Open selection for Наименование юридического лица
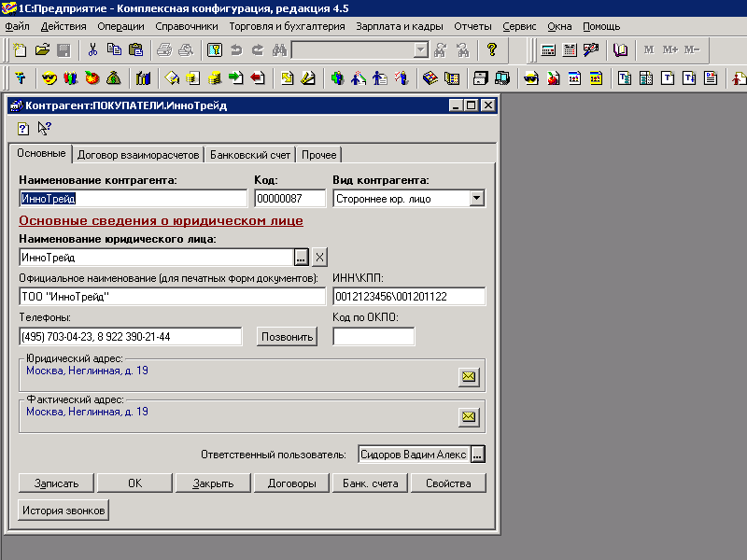 click(x=301, y=258)
